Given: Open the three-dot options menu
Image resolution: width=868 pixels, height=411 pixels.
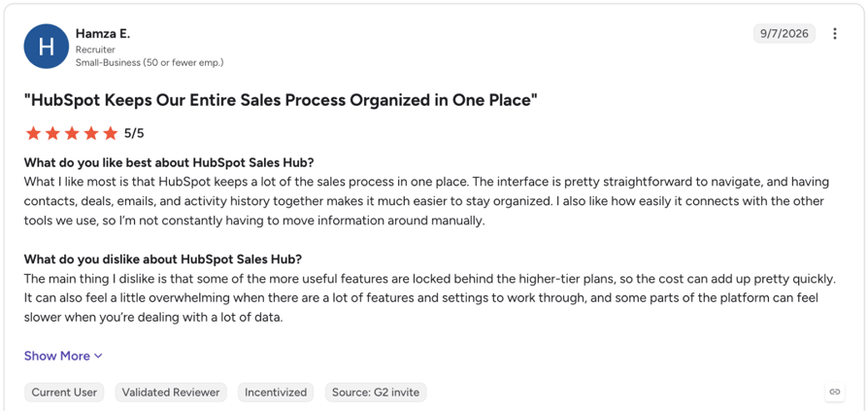Looking at the screenshot, I should click(x=835, y=34).
